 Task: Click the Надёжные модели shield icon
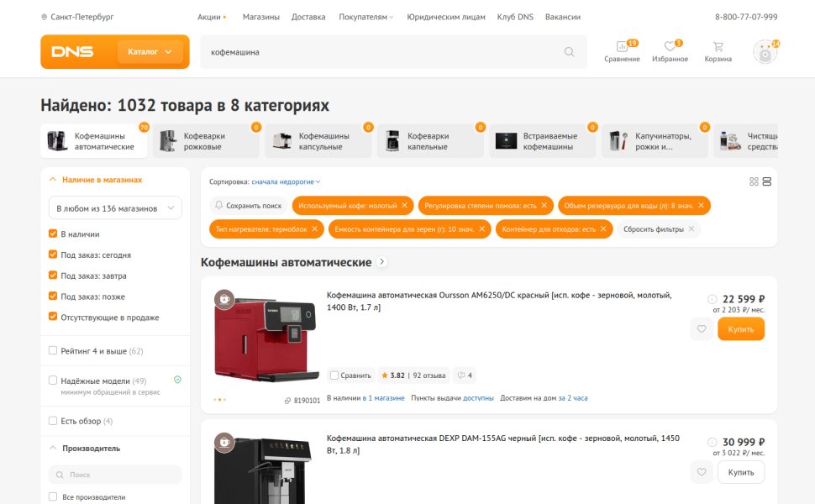coord(177,380)
